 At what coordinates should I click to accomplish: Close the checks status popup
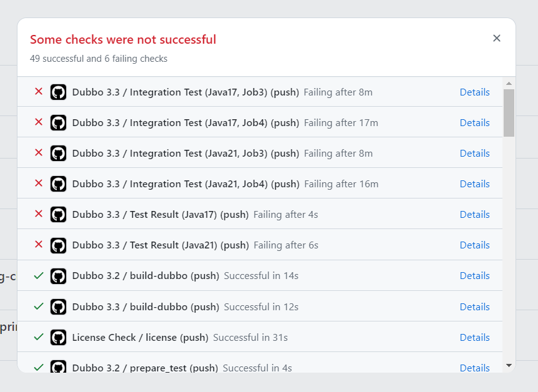pos(497,38)
